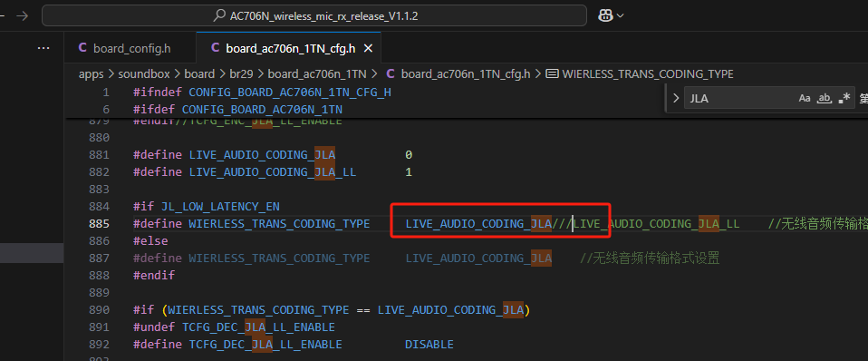Viewport: 868px width, 361px height.
Task: Toggle Match Whole Word in the find widget
Action: pyautogui.click(x=825, y=99)
